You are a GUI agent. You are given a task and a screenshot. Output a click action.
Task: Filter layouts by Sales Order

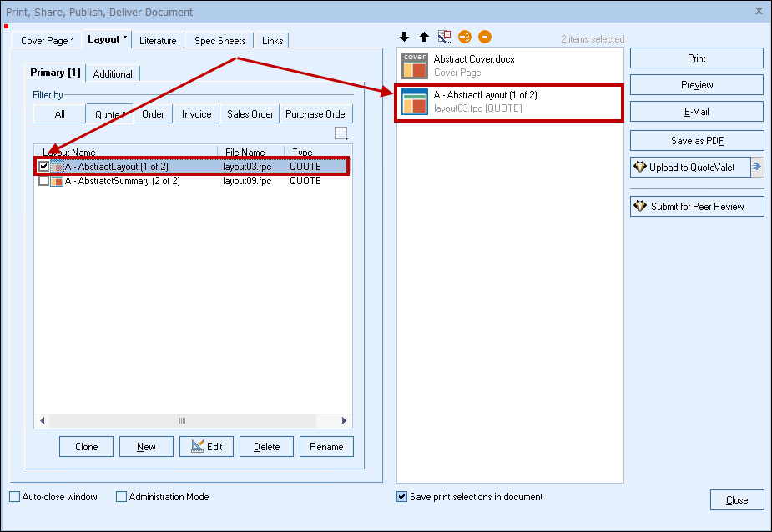[x=250, y=114]
